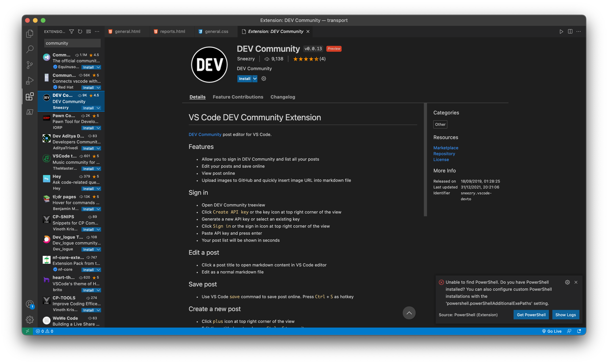The width and height of the screenshot is (608, 364).
Task: Expand Install dropdown for Equinusocio Community extension
Action: pyautogui.click(x=98, y=67)
